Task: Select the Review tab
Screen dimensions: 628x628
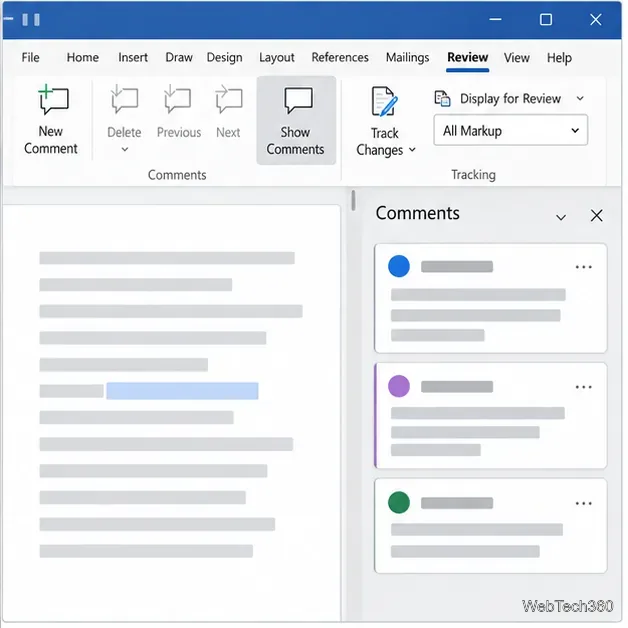Action: (x=467, y=58)
